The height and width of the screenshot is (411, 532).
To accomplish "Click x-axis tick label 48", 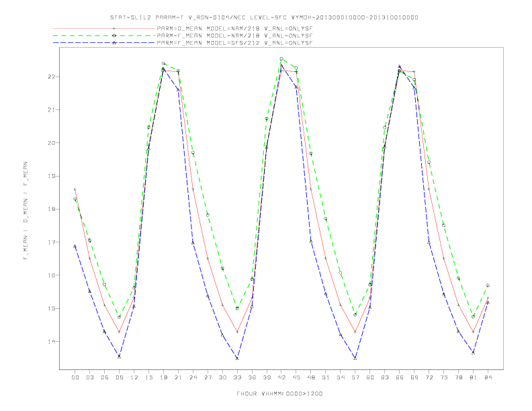I will click(x=311, y=377).
